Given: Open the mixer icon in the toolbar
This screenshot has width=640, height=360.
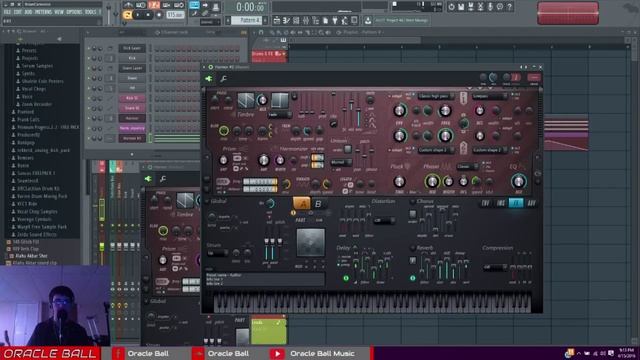Looking at the screenshot, I should [306, 20].
